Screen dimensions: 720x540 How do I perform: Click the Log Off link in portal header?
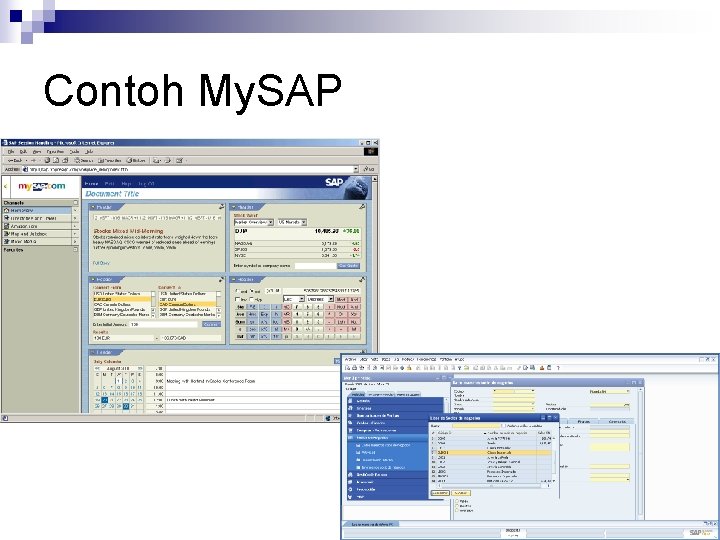tap(146, 184)
